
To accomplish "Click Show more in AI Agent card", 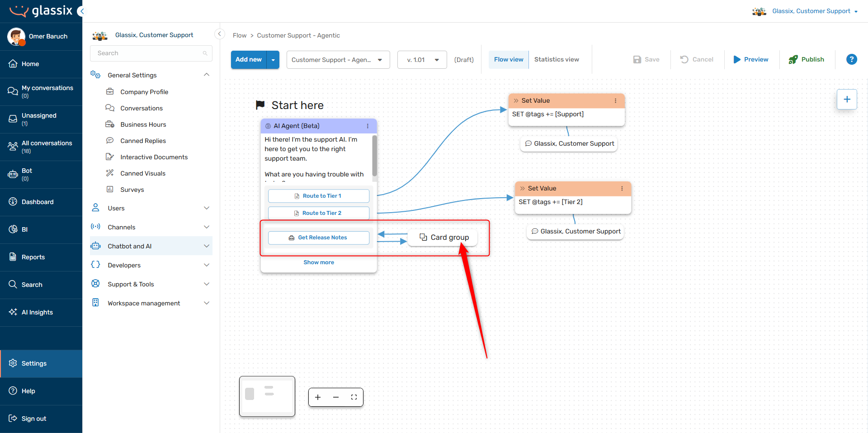I will (319, 262).
